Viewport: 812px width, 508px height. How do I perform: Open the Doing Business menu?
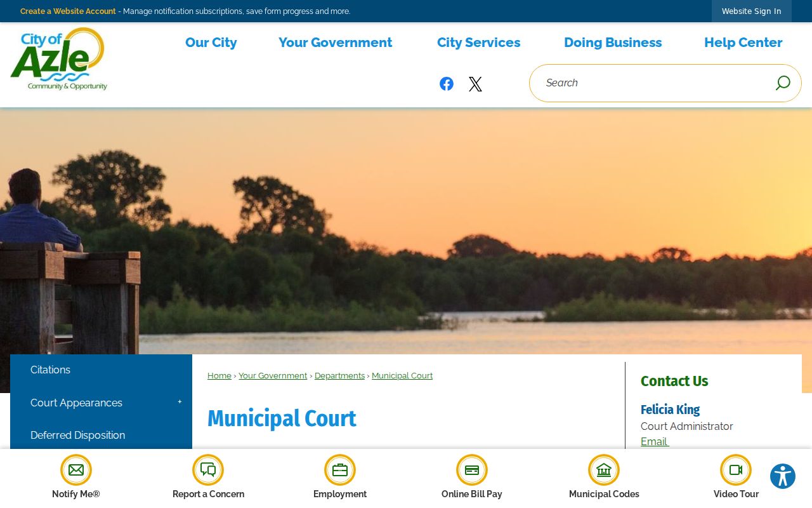pos(613,43)
